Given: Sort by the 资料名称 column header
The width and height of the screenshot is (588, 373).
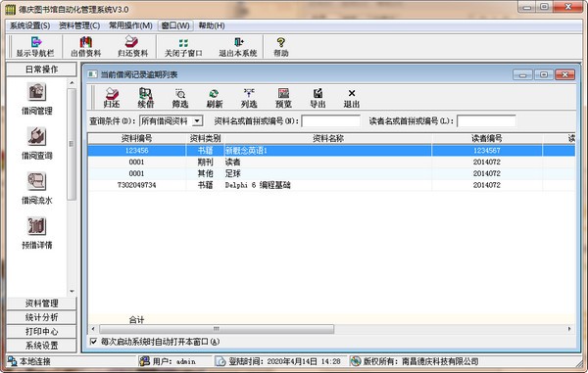Looking at the screenshot, I should coord(328,139).
